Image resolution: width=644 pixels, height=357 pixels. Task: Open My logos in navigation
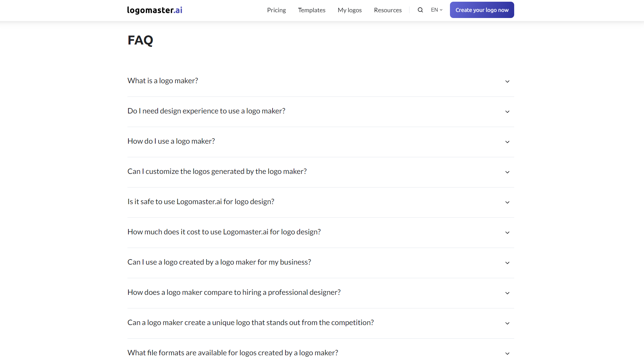tap(350, 10)
